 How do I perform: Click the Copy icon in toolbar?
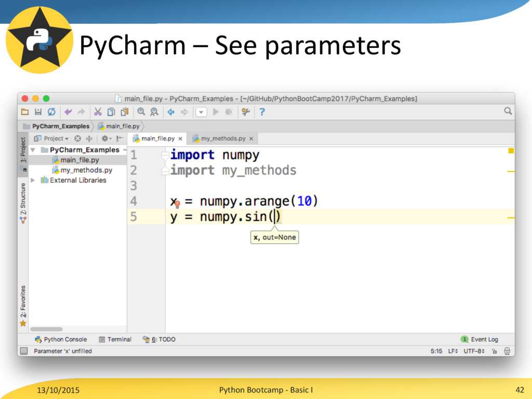(111, 112)
